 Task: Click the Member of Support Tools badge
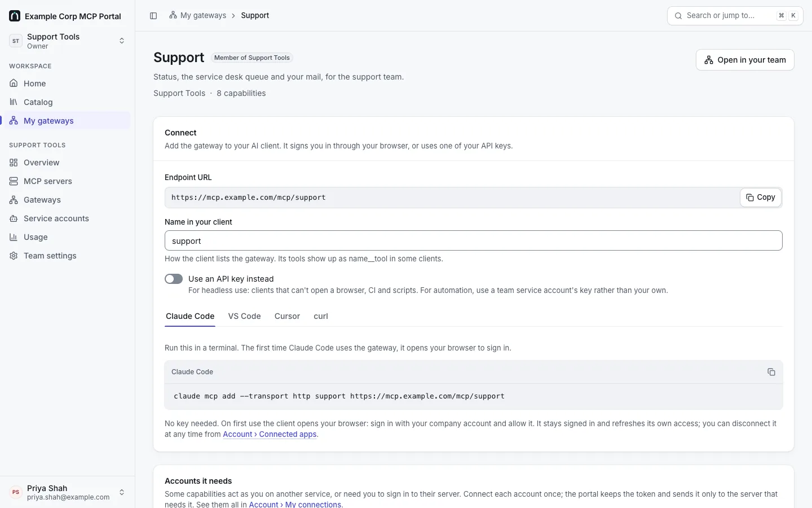252,58
